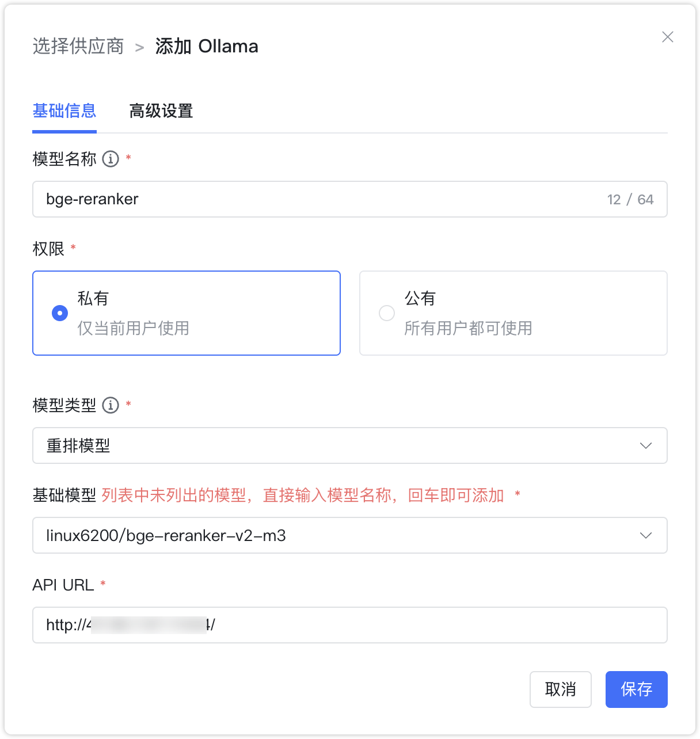This screenshot has width=700, height=739.
Task: Select the 私有 permission option
Action: coord(187,313)
